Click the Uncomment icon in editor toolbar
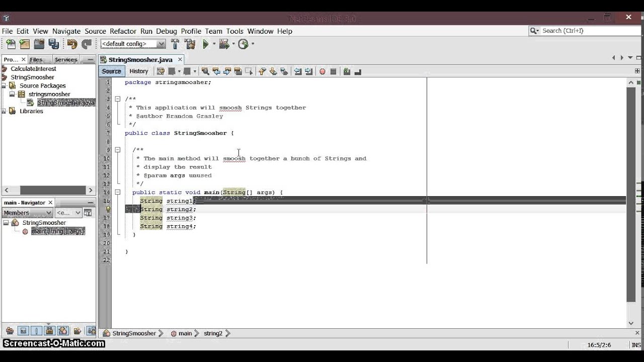The width and height of the screenshot is (644, 362). [358, 71]
